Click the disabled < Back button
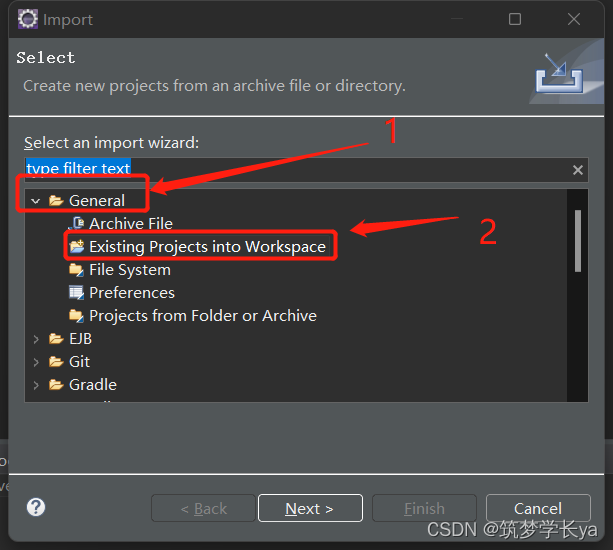The image size is (613, 550). coord(203,508)
